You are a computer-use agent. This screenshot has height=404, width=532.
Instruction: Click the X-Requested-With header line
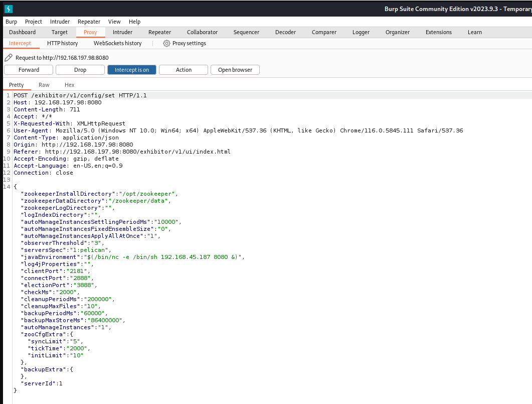pos(69,123)
